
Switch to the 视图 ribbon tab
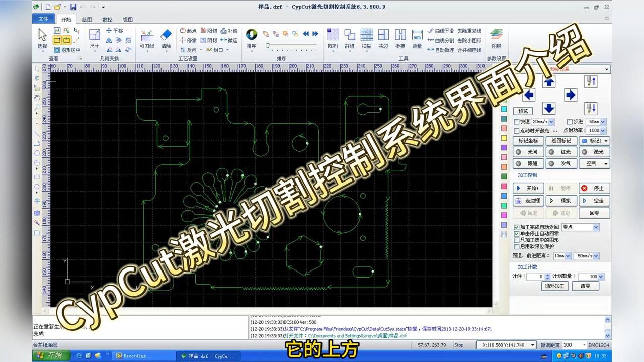[x=127, y=19]
